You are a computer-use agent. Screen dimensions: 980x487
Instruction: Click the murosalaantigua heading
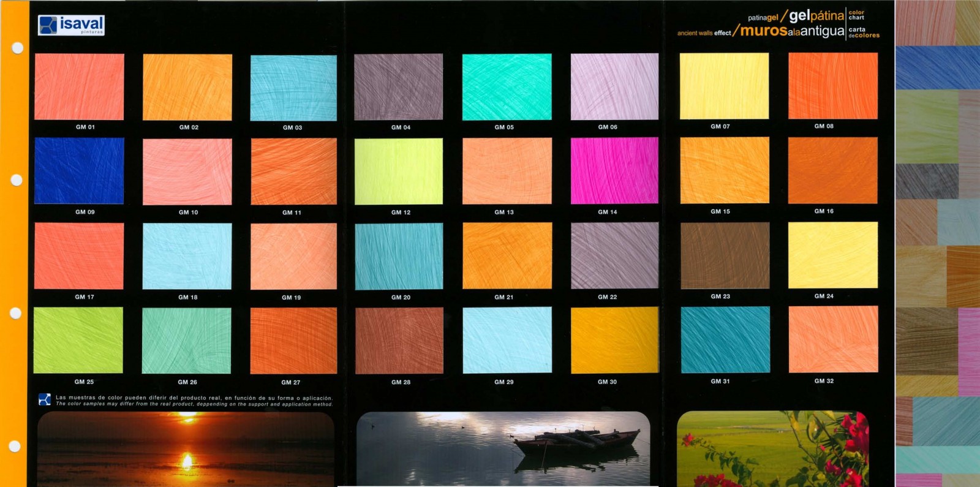click(792, 31)
